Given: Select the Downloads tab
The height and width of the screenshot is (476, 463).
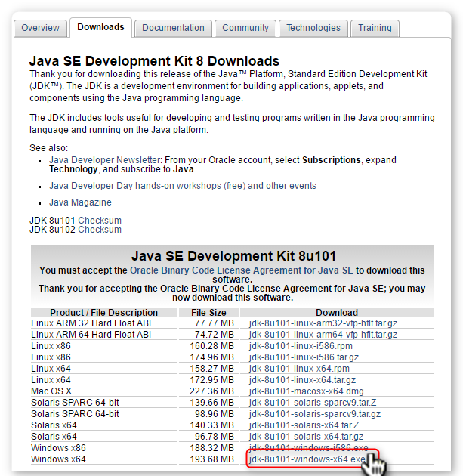Looking at the screenshot, I should (x=100, y=27).
